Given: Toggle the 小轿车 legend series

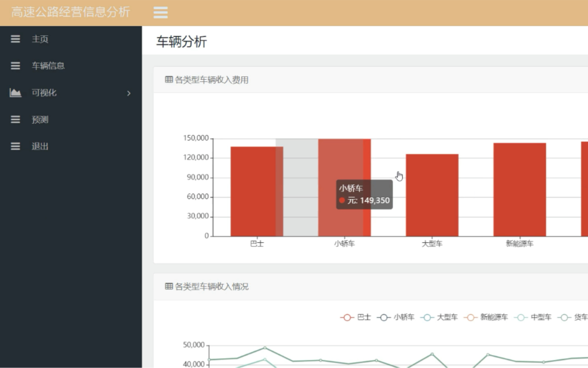Looking at the screenshot, I should pos(396,318).
